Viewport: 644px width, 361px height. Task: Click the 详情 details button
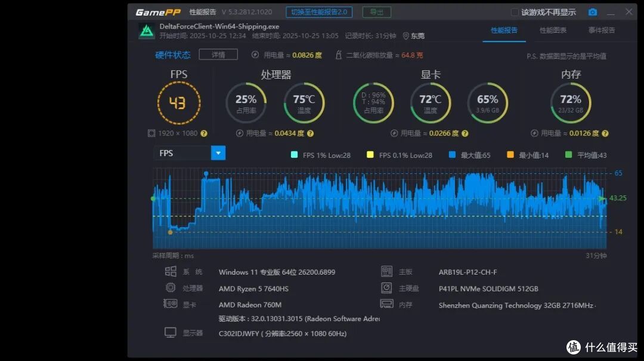(x=218, y=55)
